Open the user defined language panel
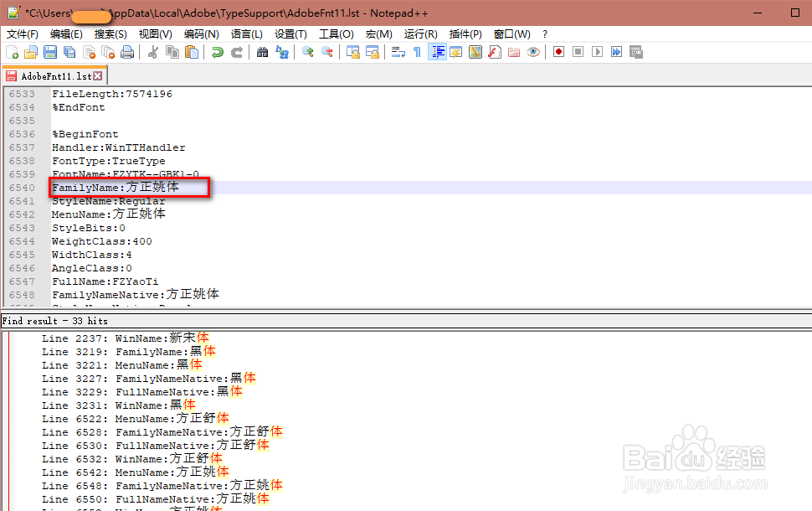This screenshot has width=812, height=511. pos(456,52)
